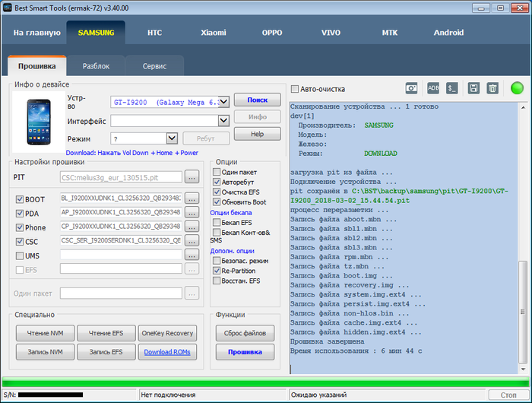Click the log scrollbar up arrow
532x403 pixels.
[523, 108]
